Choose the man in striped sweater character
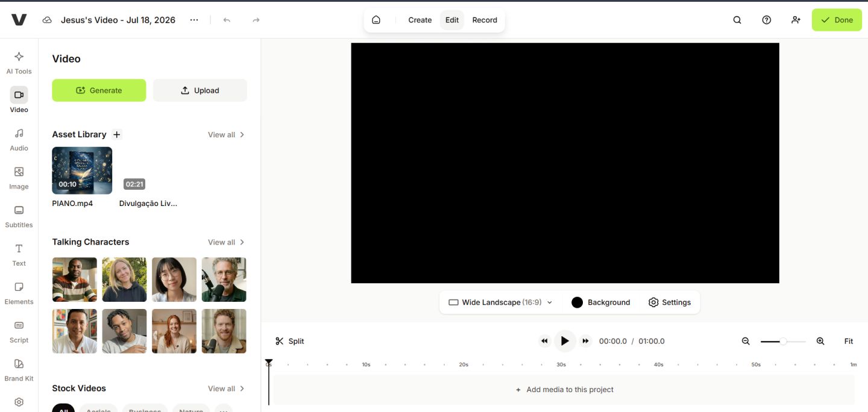The width and height of the screenshot is (868, 412). click(x=75, y=279)
